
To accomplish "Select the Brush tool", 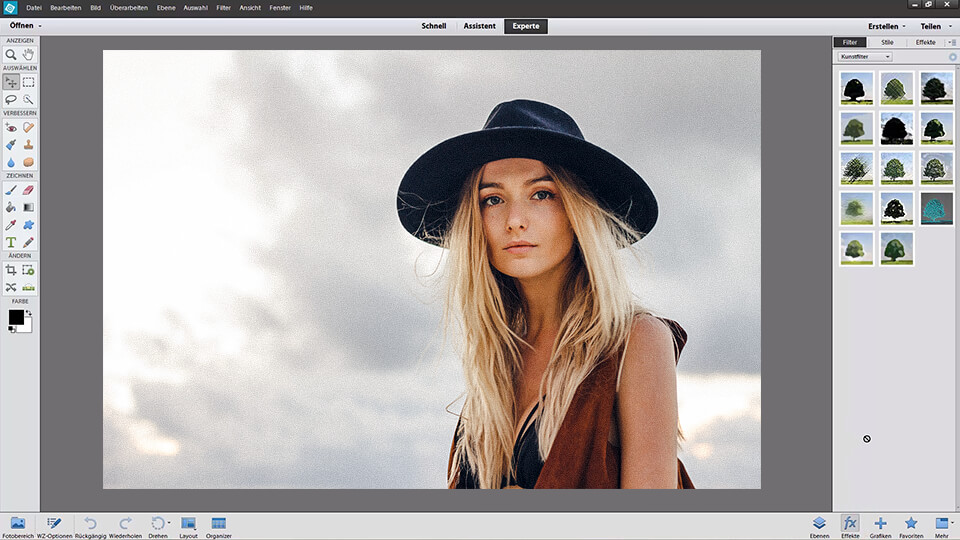I will [11, 190].
